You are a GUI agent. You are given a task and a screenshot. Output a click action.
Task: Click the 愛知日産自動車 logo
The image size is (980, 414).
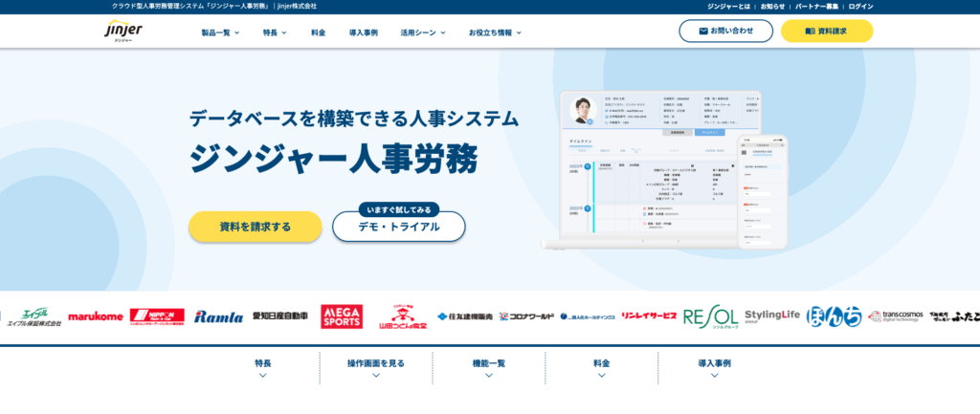click(x=280, y=316)
